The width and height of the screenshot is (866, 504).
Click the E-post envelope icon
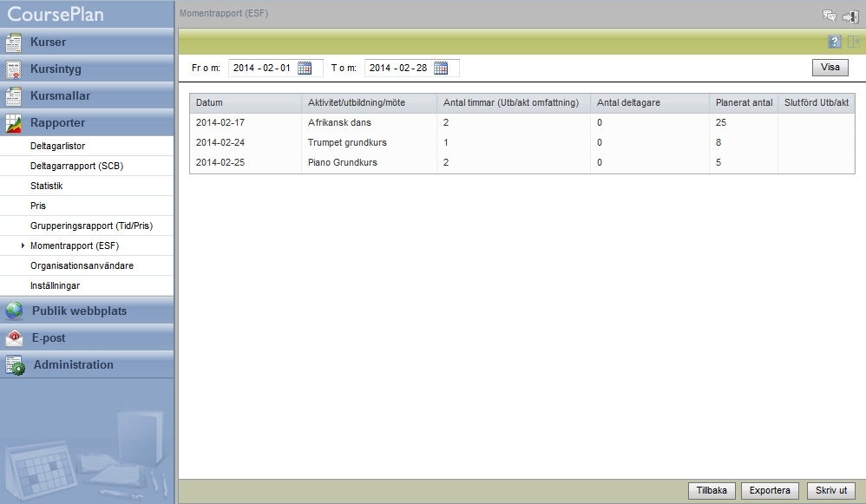pyautogui.click(x=14, y=338)
